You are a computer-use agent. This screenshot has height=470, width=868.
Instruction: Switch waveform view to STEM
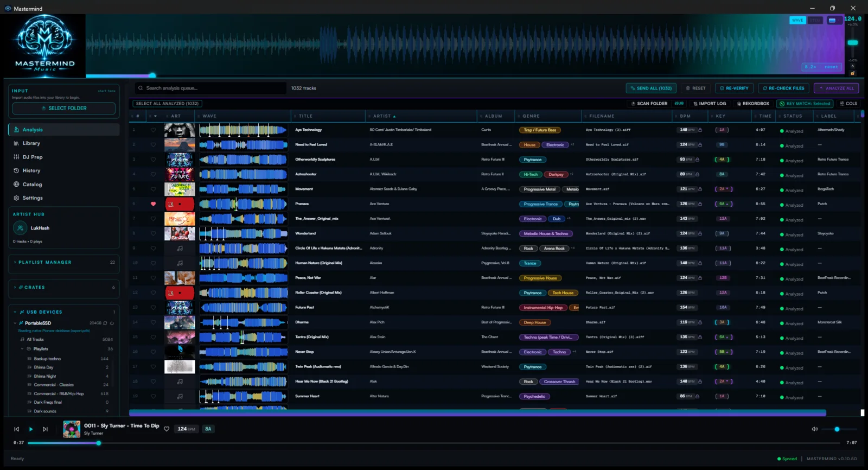(x=815, y=20)
